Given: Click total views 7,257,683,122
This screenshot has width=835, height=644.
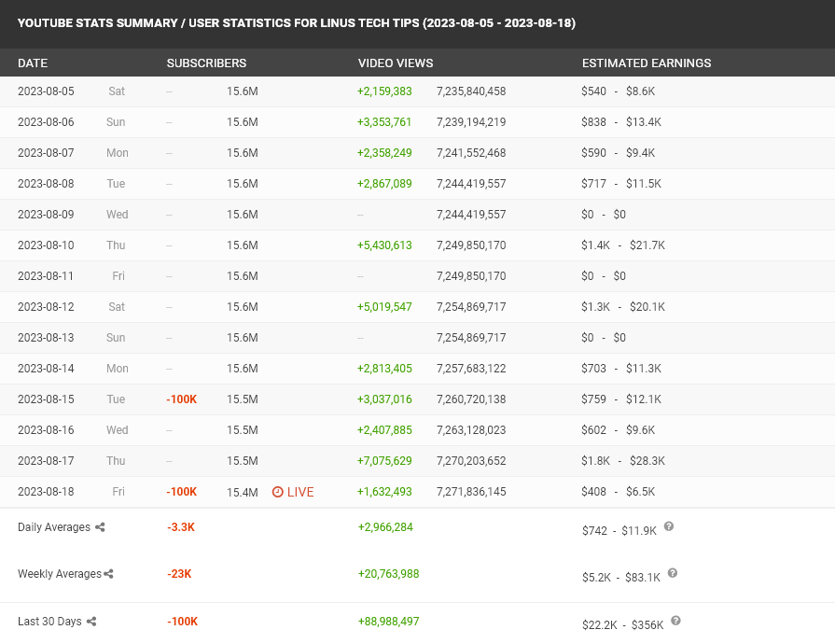Looking at the screenshot, I should pyautogui.click(x=471, y=369).
